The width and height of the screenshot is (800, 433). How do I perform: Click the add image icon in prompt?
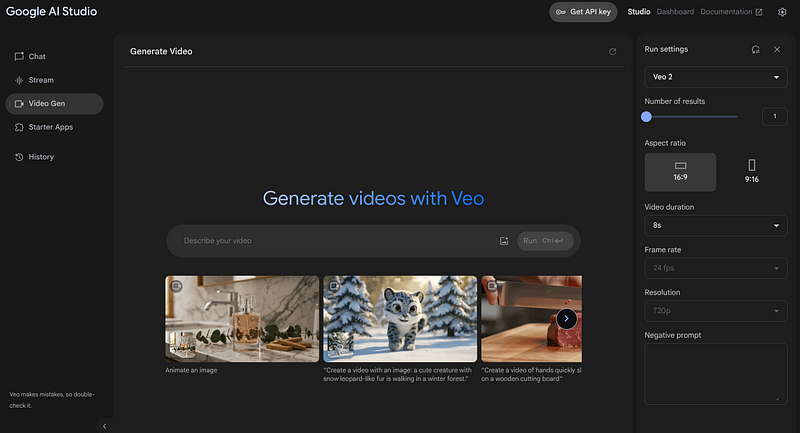tap(504, 241)
